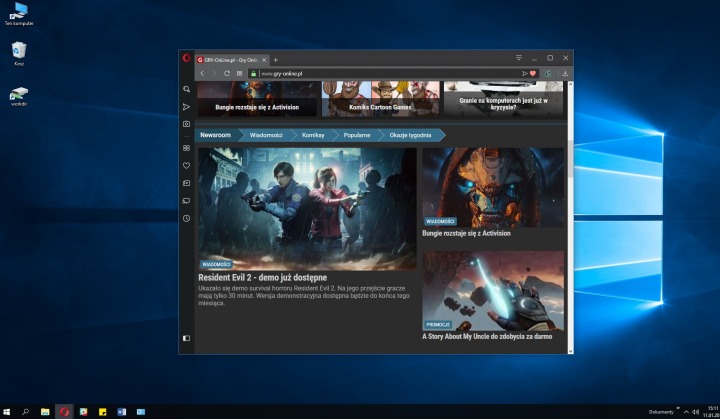
Task: Open the Recycle Bin desktop icon
Action: (18, 50)
